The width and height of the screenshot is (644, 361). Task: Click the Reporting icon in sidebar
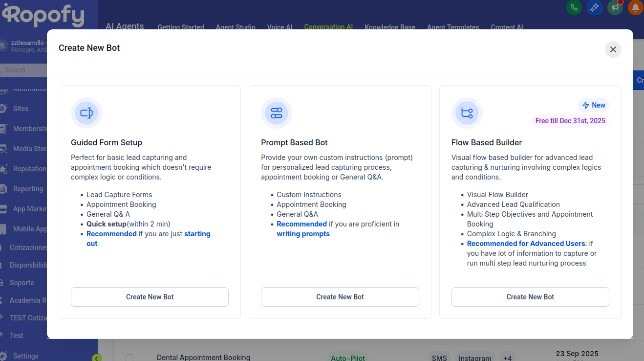click(x=4, y=189)
